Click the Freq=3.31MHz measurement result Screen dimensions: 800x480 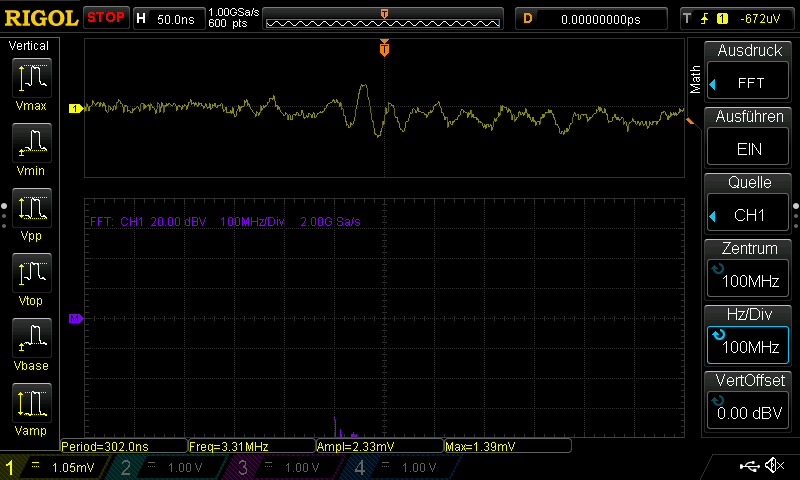(252, 446)
